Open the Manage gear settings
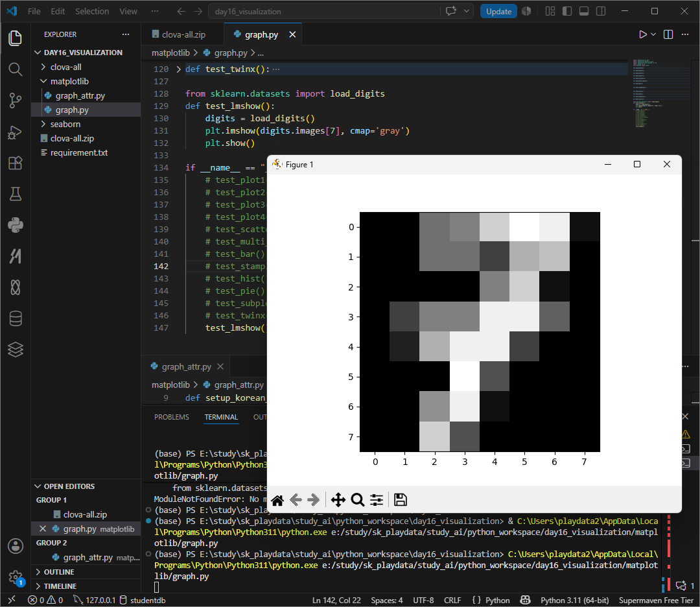Screen dimensions: 700x607 (x=15, y=577)
